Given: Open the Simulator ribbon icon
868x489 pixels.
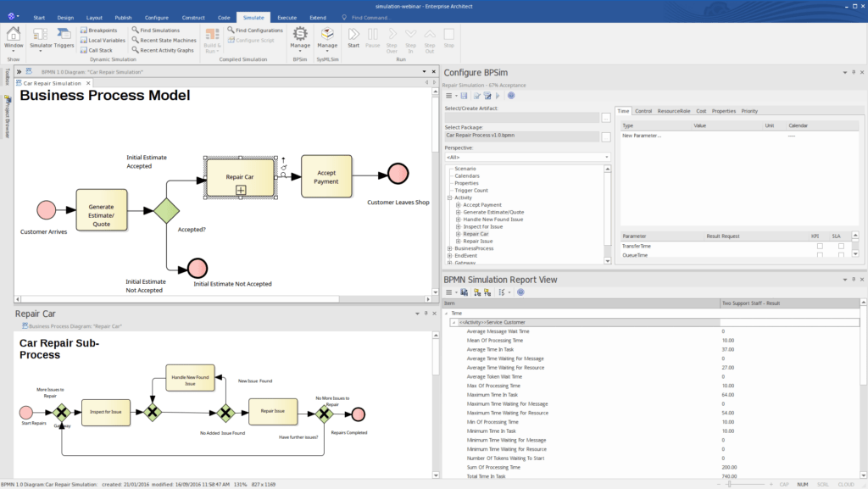Looking at the screenshot, I should 42,35.
